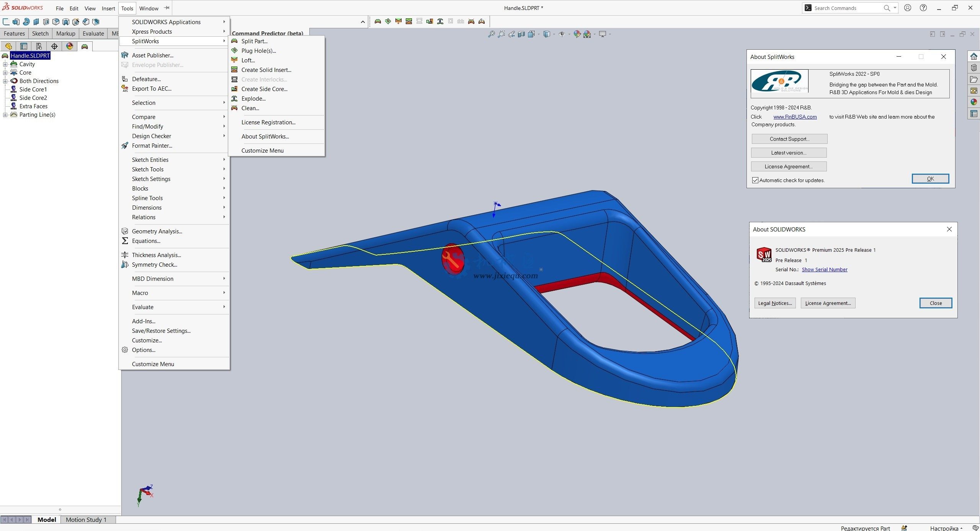Uncheck Automatic check for updates

[x=755, y=180]
